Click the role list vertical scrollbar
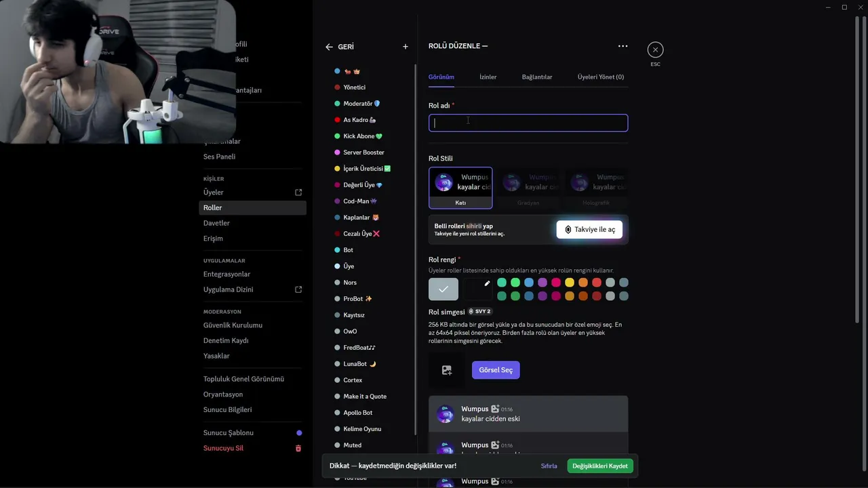Image resolution: width=868 pixels, height=488 pixels. [416, 249]
